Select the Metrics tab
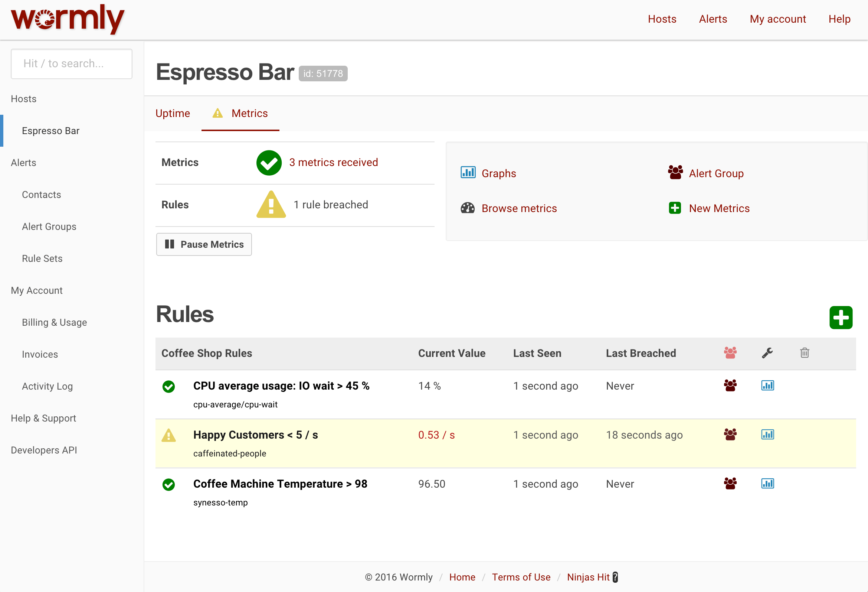The width and height of the screenshot is (868, 592). pos(249,113)
